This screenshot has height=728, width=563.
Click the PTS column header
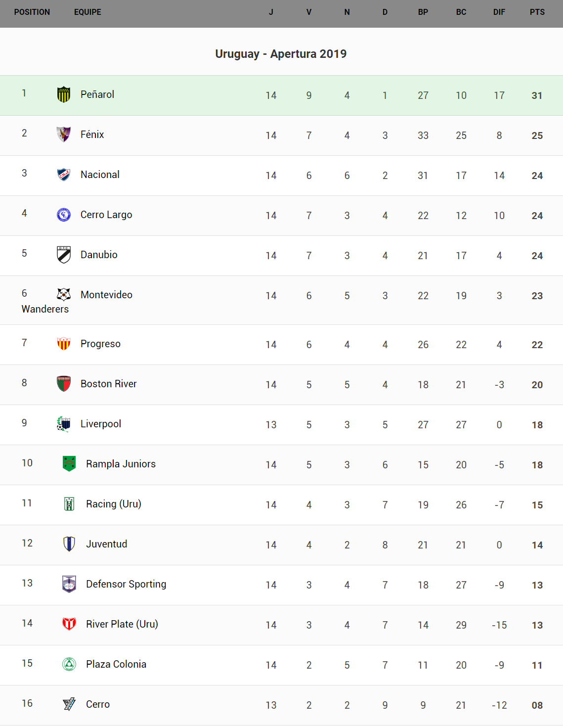[537, 12]
